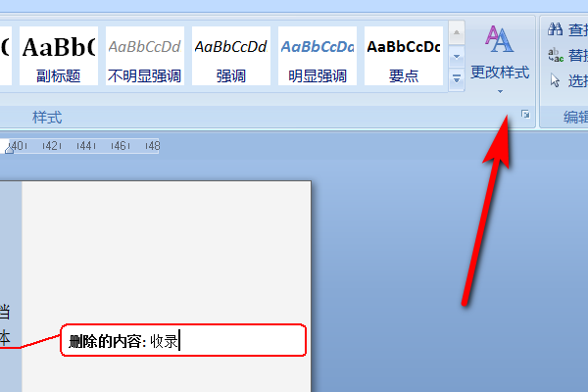Viewport: 588px width, 392px height.
Task: Apply the 不明显强调 subtle emphasis style
Action: click(145, 56)
